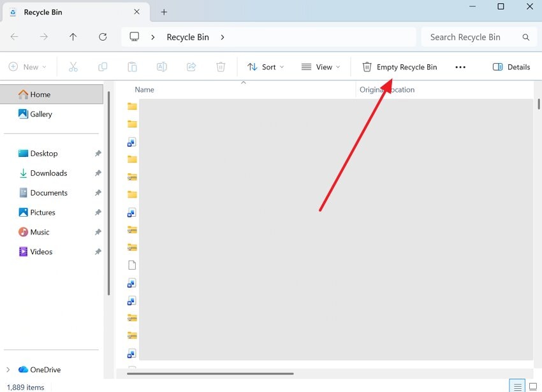The image size is (542, 392).
Task: Click the Delete trash icon in toolbar
Action: point(221,67)
